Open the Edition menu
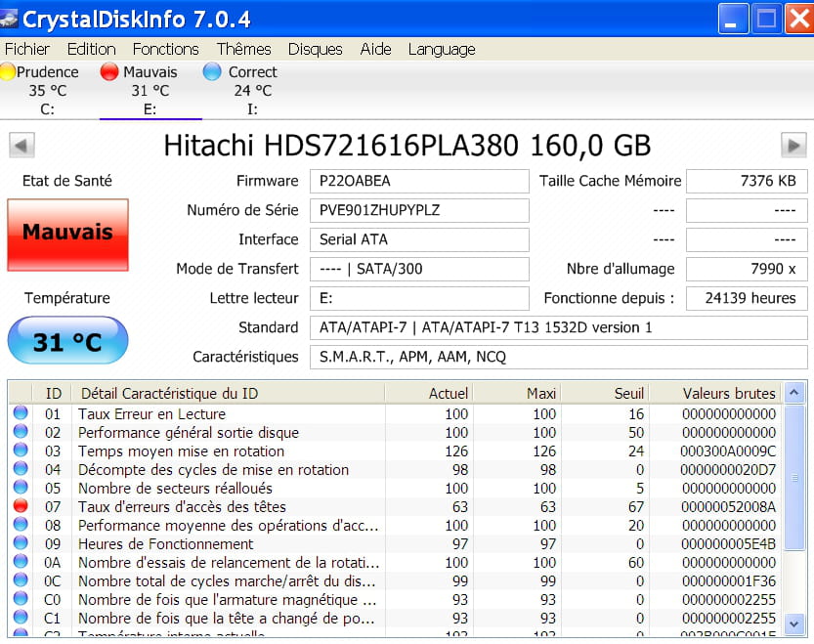The width and height of the screenshot is (814, 644). 92,49
